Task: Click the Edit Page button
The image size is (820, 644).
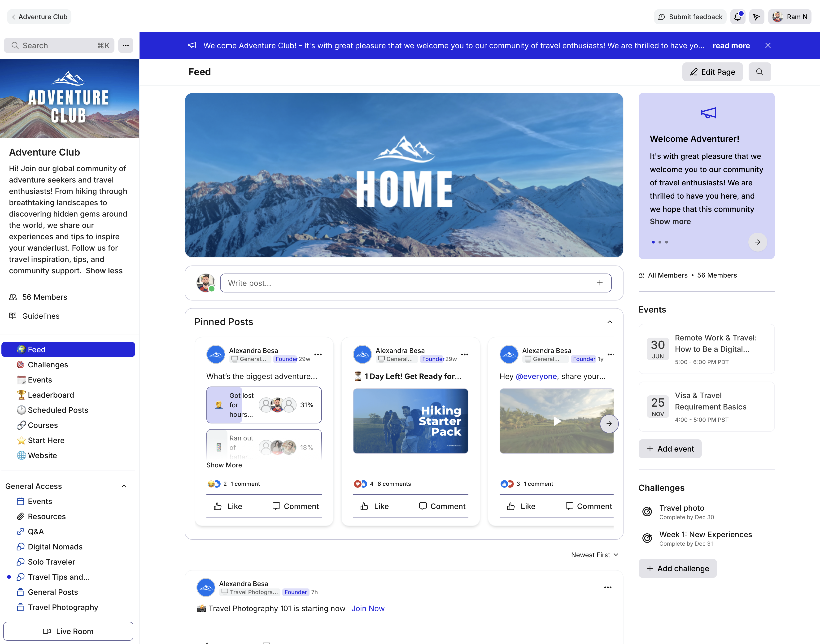Action: coord(712,72)
